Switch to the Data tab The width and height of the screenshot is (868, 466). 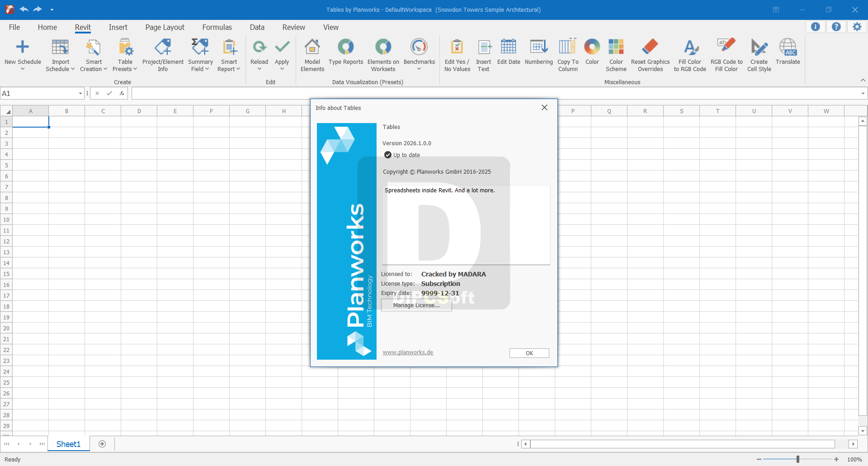257,27
